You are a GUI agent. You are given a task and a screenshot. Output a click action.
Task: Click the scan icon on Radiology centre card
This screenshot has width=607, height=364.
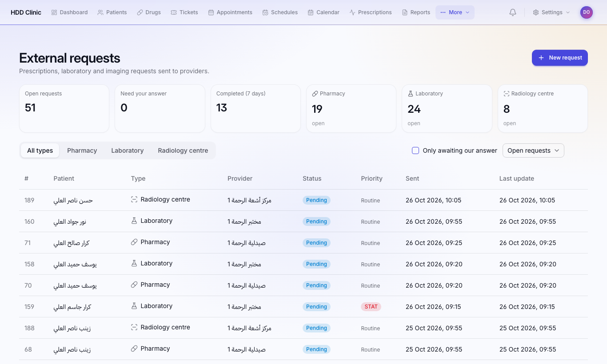(507, 94)
